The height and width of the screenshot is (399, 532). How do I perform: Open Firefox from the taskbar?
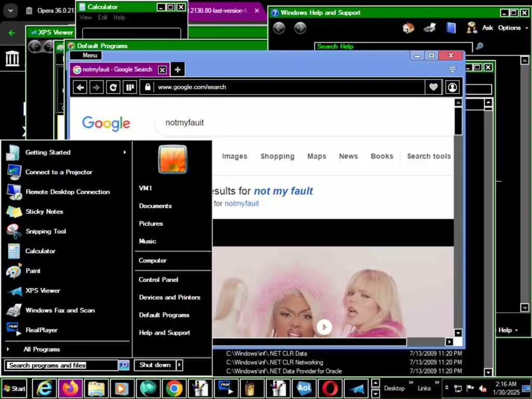70,388
